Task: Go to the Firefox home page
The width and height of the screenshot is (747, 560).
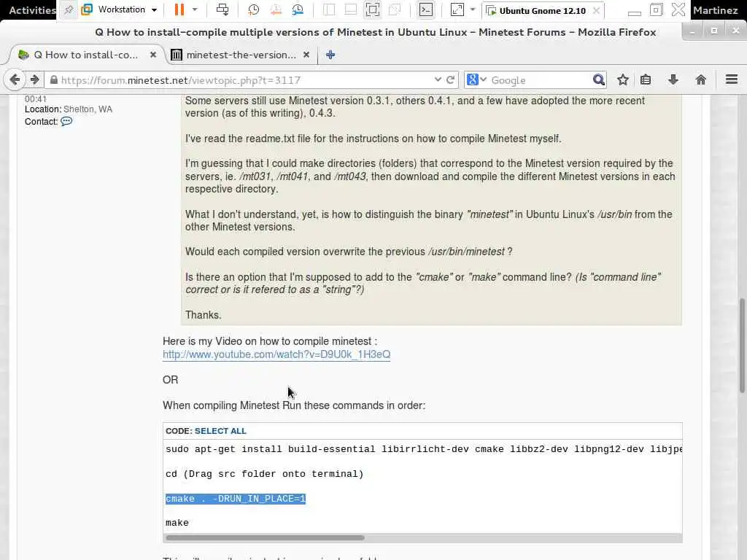Action: pyautogui.click(x=700, y=79)
